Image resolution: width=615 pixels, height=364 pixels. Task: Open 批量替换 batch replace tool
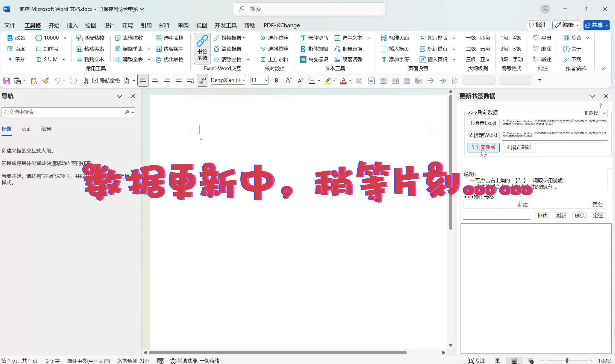pos(349,49)
